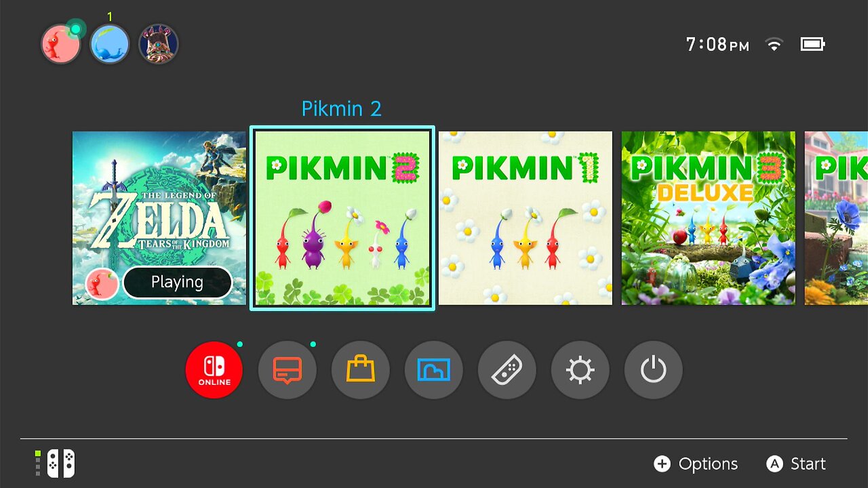Click the Wi-Fi signal icon
Screen dimensions: 868x488
[773, 45]
